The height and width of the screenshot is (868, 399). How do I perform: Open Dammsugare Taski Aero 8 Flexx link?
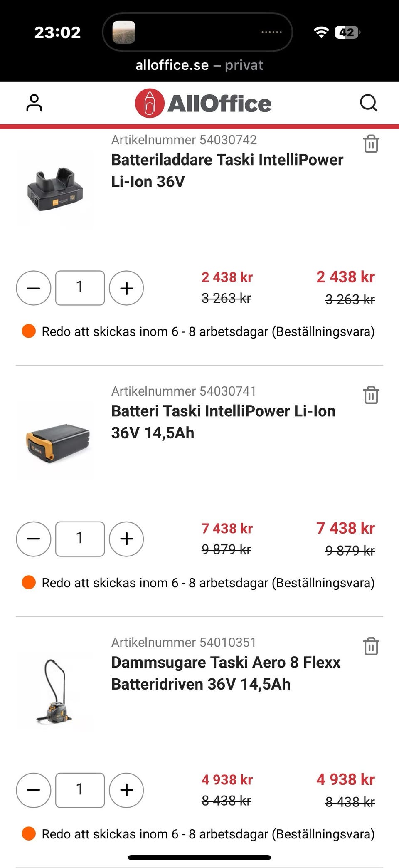(225, 673)
